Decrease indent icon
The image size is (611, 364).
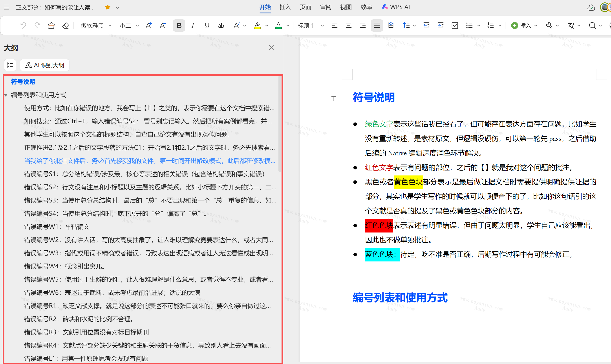point(426,25)
